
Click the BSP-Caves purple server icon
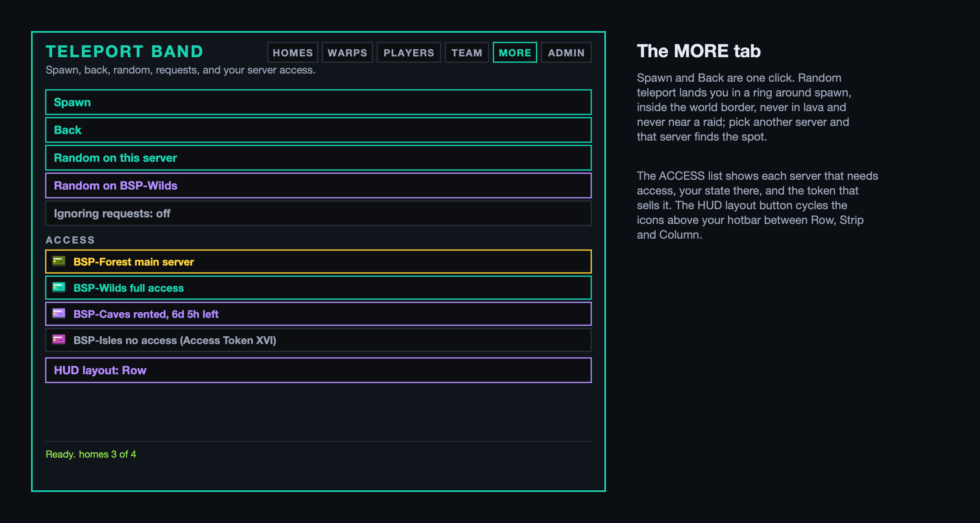click(x=59, y=313)
